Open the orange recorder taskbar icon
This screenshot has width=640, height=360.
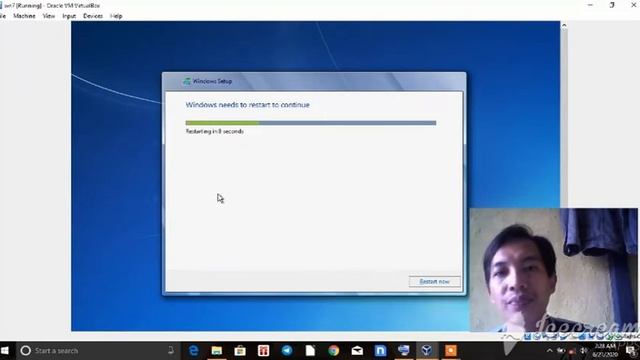(x=451, y=351)
